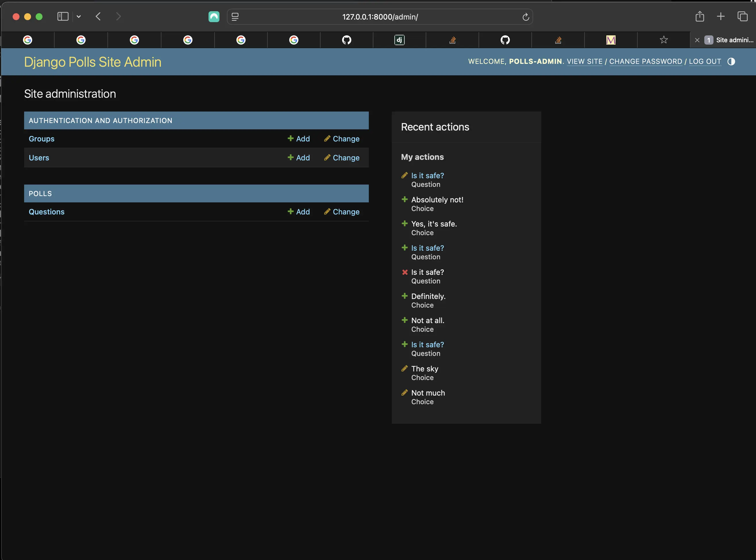This screenshot has height=560, width=756.
Task: Open the Polls section header
Action: [40, 193]
